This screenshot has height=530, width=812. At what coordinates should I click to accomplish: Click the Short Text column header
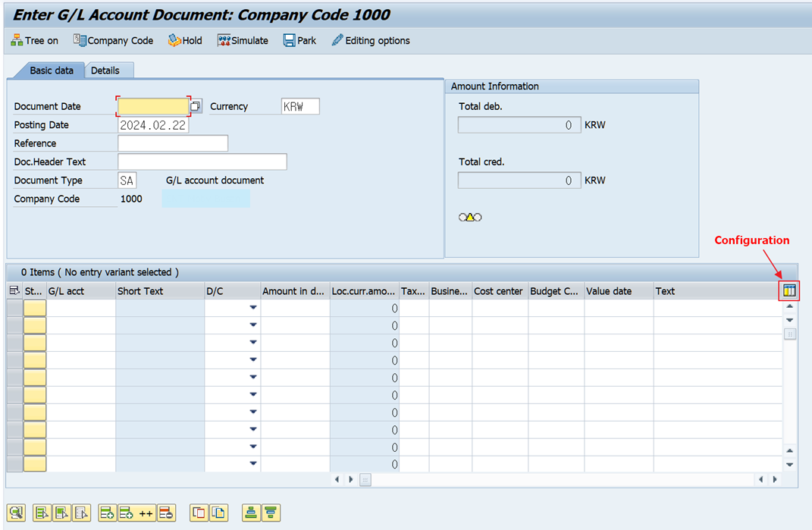point(160,291)
